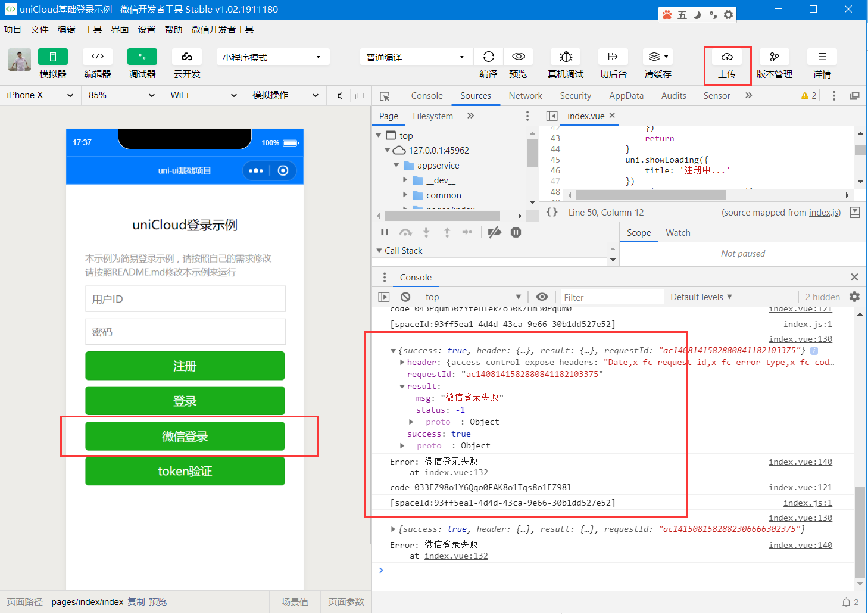Toggle the simulator panel button
Viewport: 868px width, 614px height.
(x=53, y=57)
